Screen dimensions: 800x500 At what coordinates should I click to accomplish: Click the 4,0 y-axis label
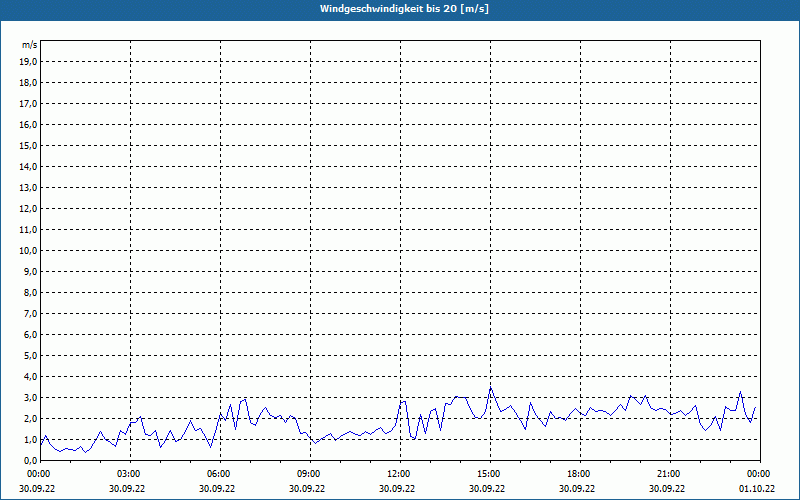point(32,377)
